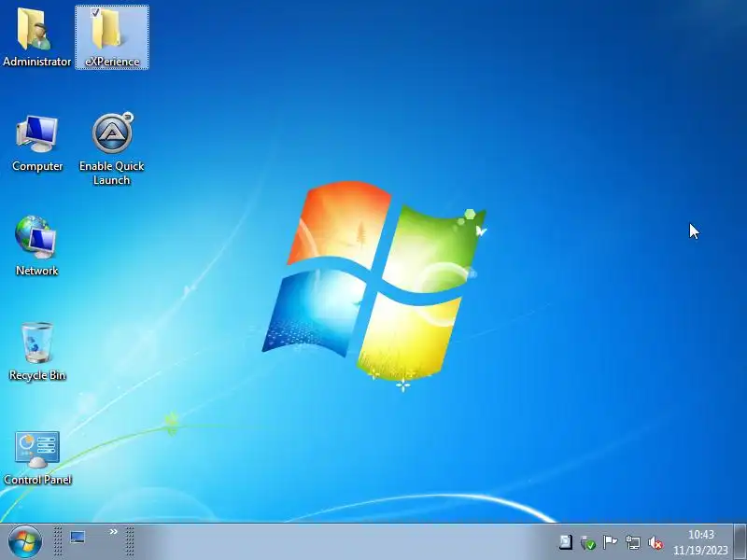Viewport: 747px width, 560px height.
Task: Open the Windows Start menu orb
Action: tap(25, 542)
